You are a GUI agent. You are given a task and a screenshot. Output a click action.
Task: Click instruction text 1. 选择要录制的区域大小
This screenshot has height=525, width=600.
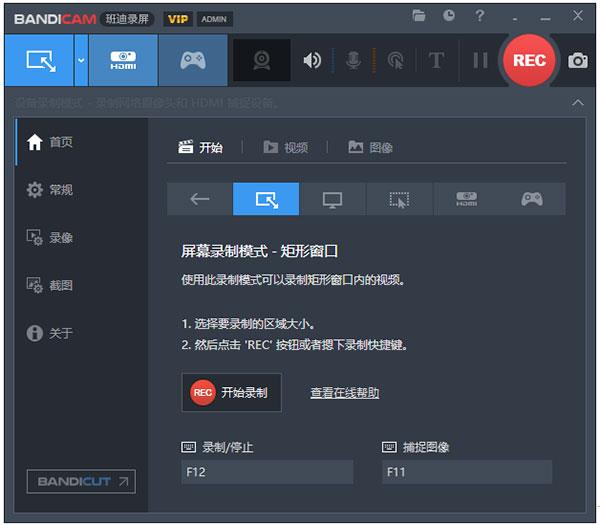[x=248, y=324]
